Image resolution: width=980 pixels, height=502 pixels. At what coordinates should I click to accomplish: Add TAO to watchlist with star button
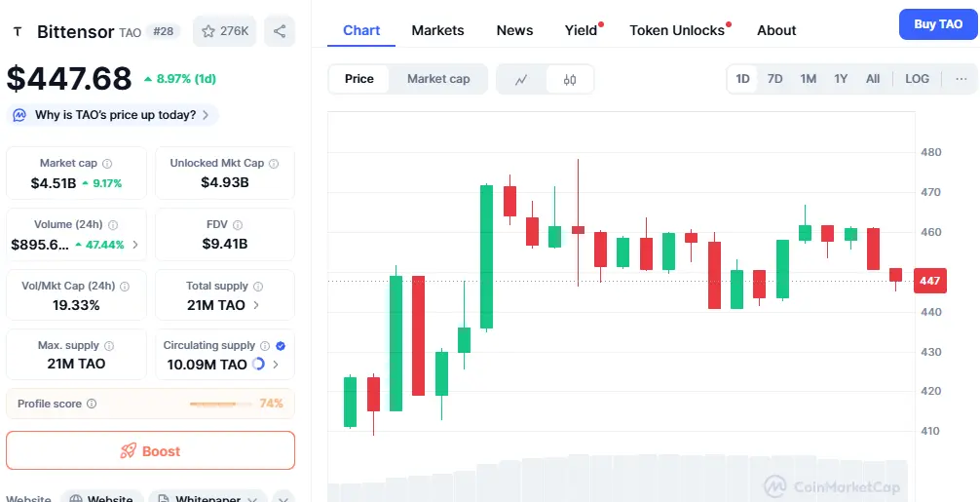coord(224,31)
